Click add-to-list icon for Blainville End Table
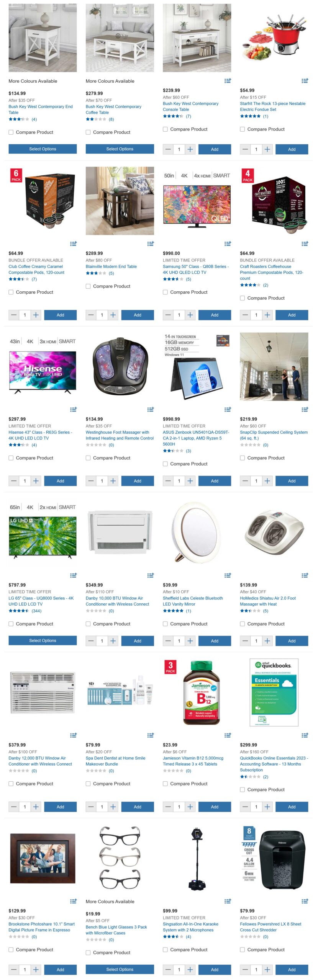The image size is (313, 980). (x=151, y=243)
